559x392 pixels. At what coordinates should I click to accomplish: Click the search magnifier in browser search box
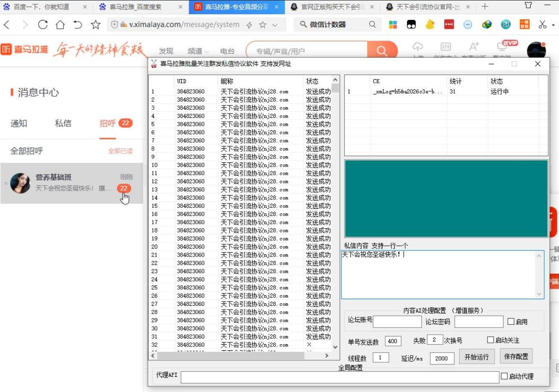coord(372,24)
